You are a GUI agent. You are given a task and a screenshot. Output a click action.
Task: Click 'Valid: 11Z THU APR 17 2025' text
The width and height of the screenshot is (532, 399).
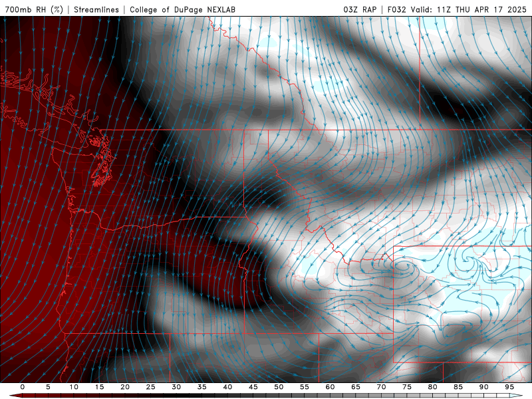coord(469,9)
